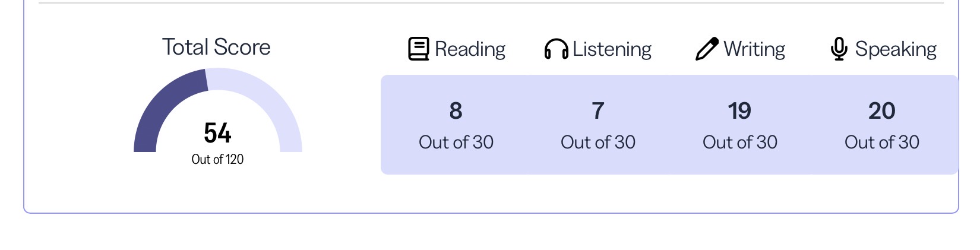Select the Speaking section label
This screenshot has width=980, height=250.
coord(896,49)
